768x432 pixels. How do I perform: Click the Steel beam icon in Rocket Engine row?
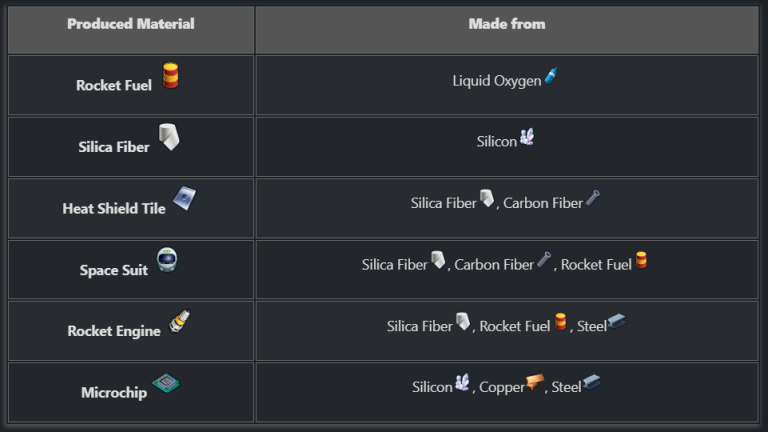616,321
